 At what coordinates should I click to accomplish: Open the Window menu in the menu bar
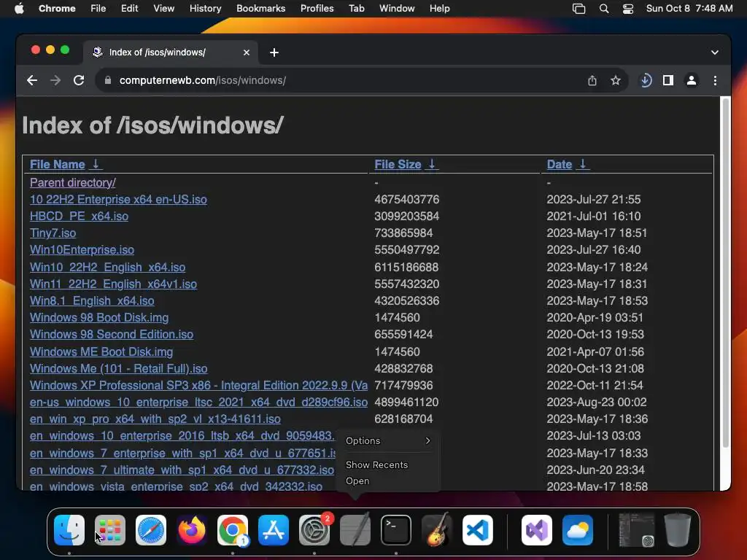(397, 8)
